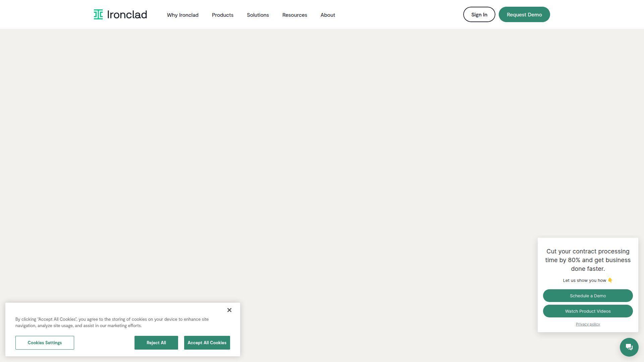The height and width of the screenshot is (362, 644).
Task: Reject All cookies
Action: click(156, 343)
